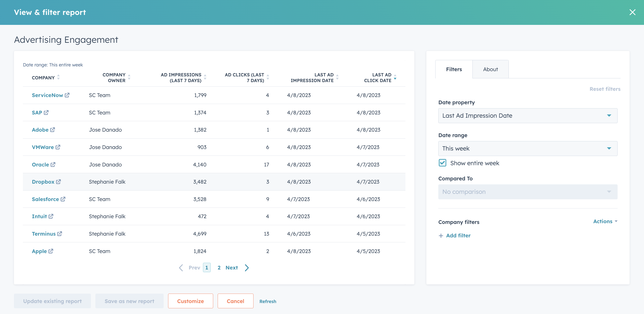Open the Apple company record

click(39, 251)
